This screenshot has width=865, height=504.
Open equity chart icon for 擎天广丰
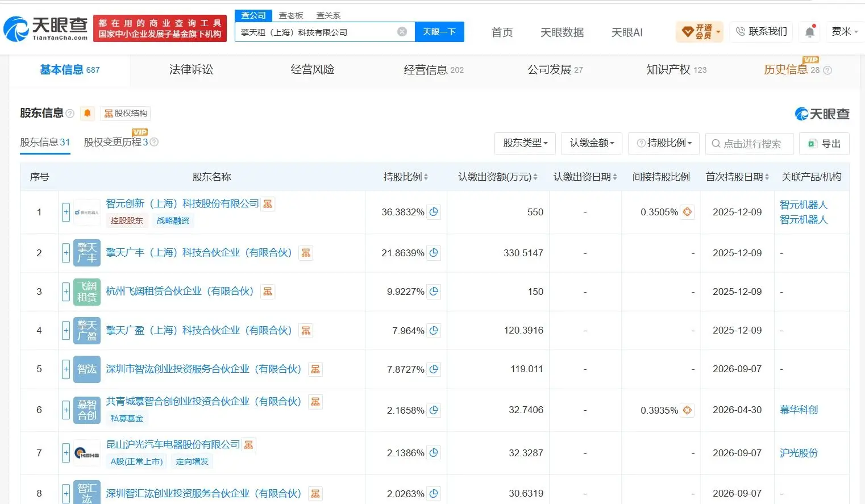306,253
